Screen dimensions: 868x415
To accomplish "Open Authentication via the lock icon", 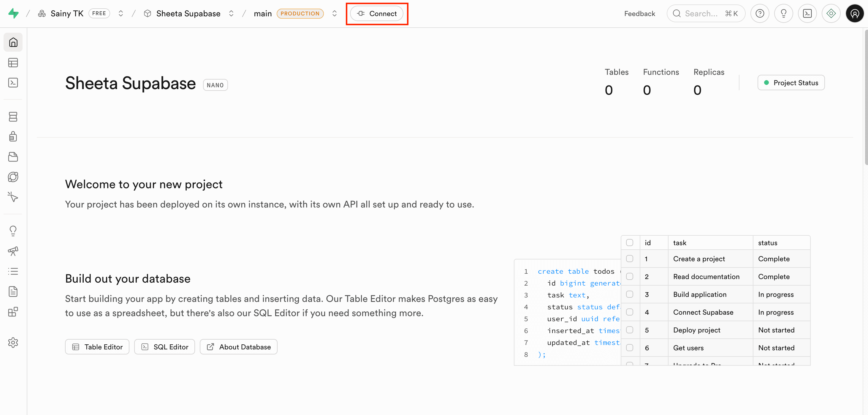I will [x=13, y=137].
